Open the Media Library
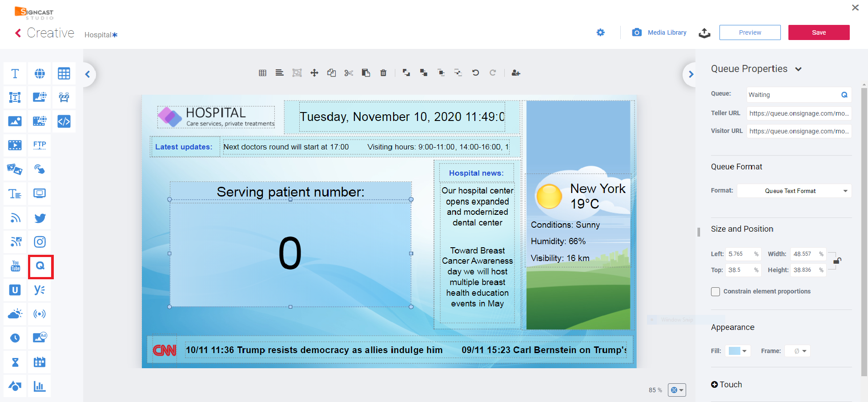 pyautogui.click(x=659, y=32)
